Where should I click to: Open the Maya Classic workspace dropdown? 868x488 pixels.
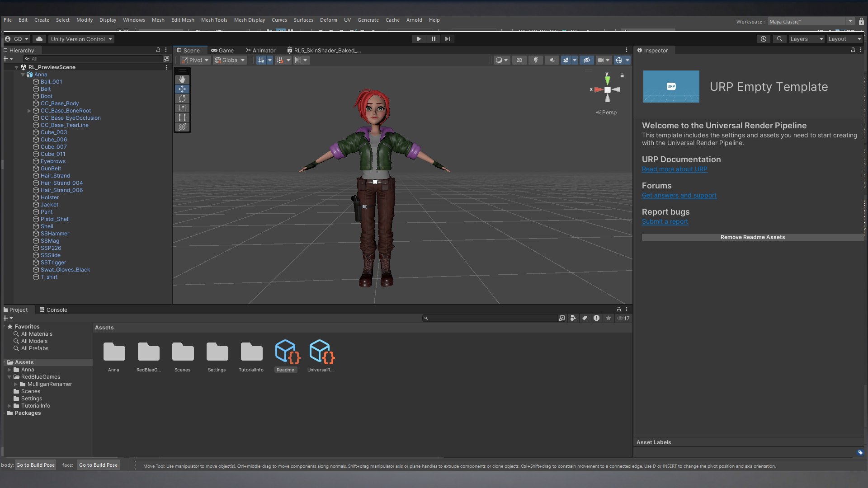[811, 21]
